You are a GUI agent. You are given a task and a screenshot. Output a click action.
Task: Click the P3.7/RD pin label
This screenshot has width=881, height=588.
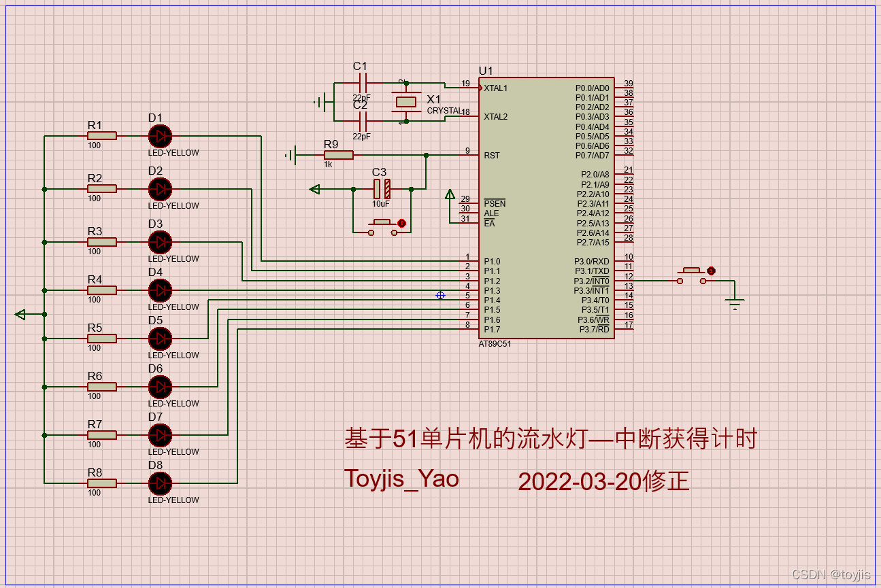(x=594, y=330)
